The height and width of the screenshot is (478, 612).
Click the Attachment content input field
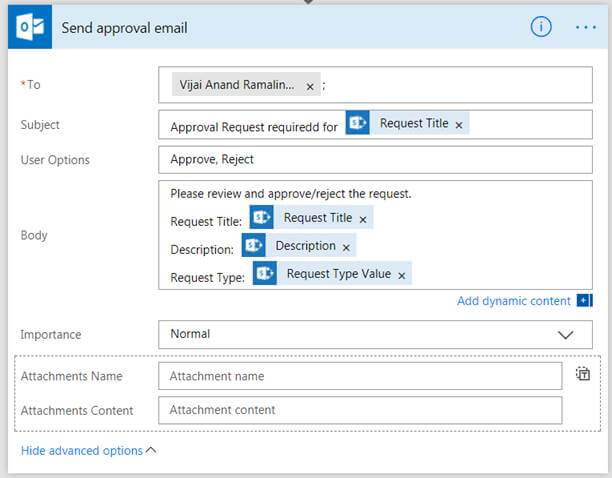point(360,410)
